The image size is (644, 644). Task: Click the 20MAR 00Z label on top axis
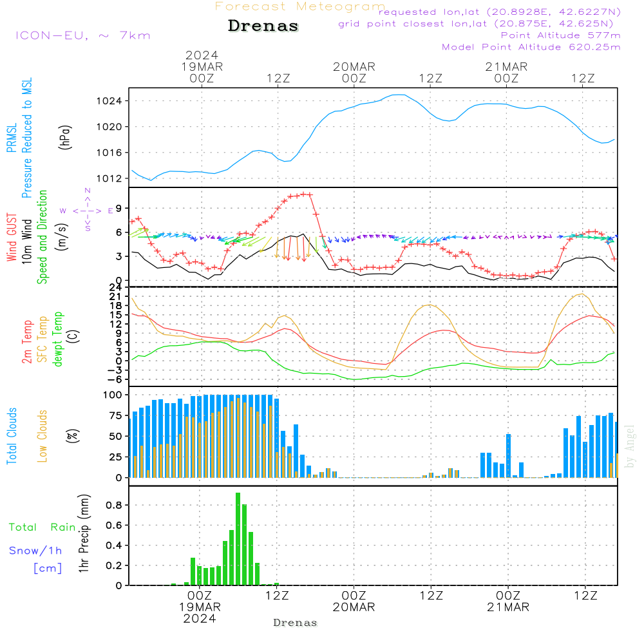pos(354,72)
